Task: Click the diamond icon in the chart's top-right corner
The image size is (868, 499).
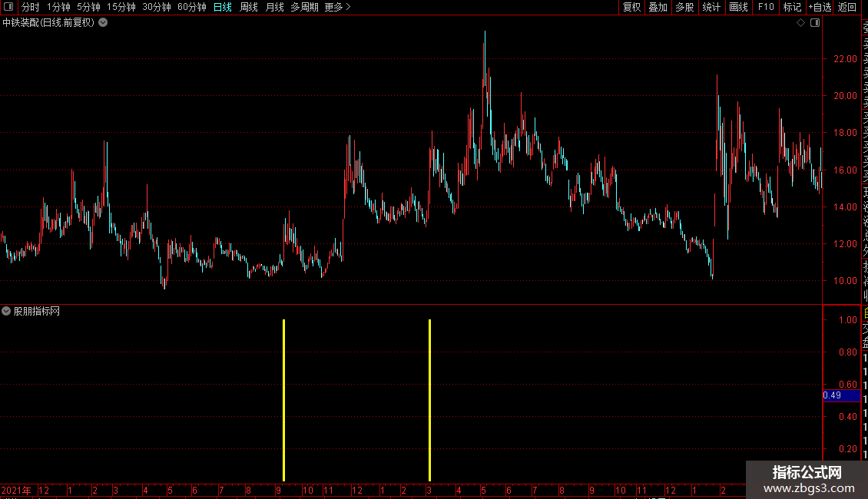Action: tap(800, 23)
